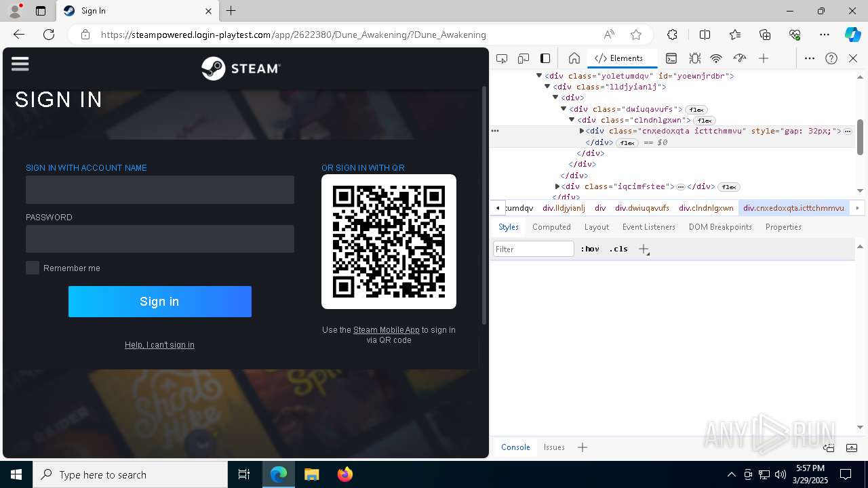Open Edge Settings and more menu
This screenshot has height=488, width=868.
[x=825, y=35]
